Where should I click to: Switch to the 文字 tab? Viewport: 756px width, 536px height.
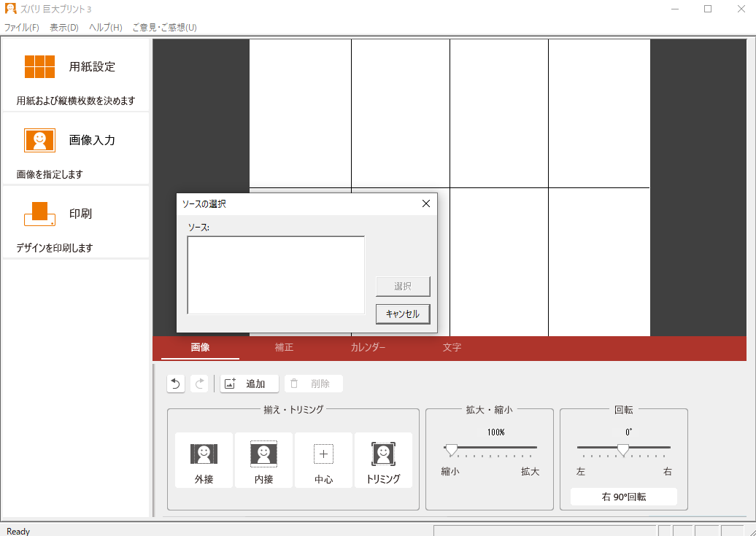(452, 348)
